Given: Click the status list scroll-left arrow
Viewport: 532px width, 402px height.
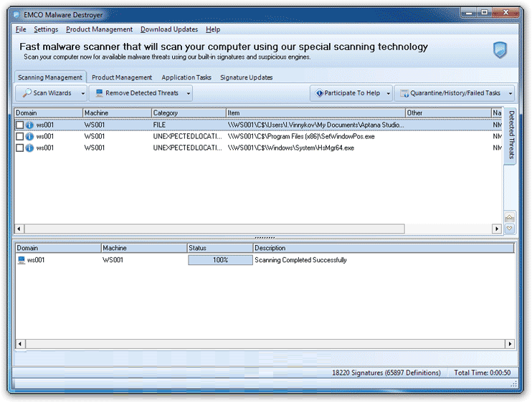Looking at the screenshot, I should [x=20, y=344].
